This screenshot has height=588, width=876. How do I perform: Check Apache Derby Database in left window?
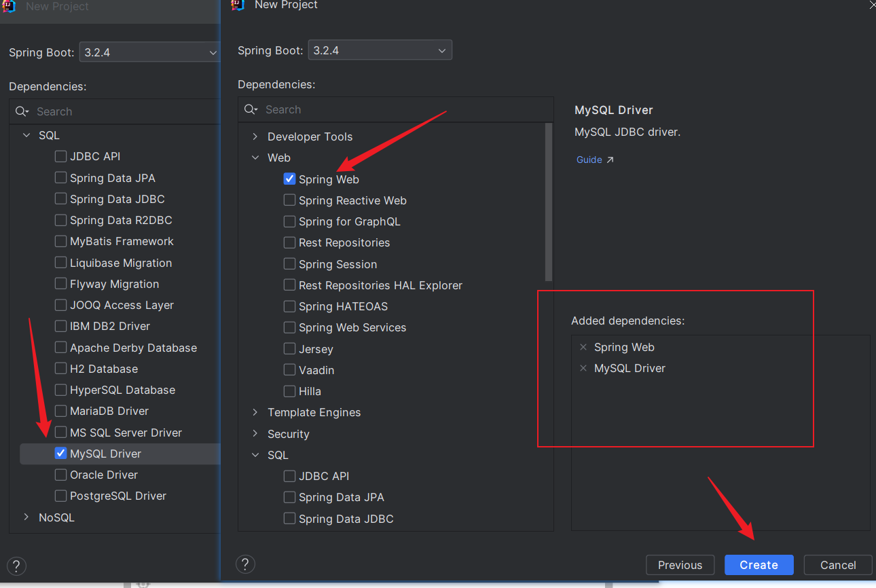(60, 348)
